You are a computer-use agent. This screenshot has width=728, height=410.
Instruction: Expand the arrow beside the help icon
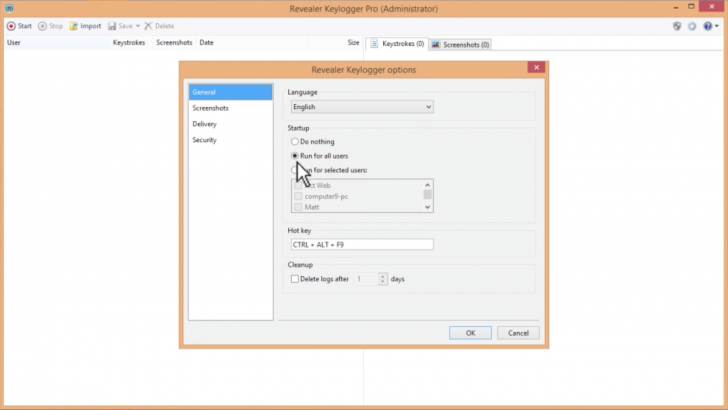pos(717,26)
